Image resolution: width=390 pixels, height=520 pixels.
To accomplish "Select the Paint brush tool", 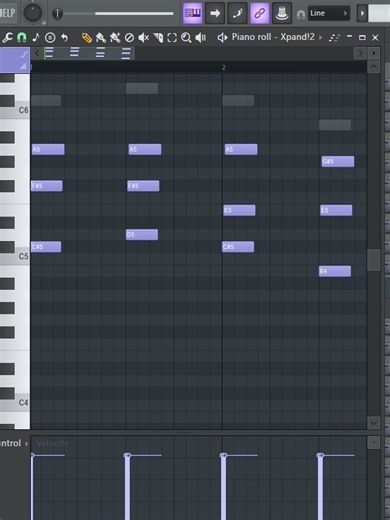I will (x=101, y=38).
